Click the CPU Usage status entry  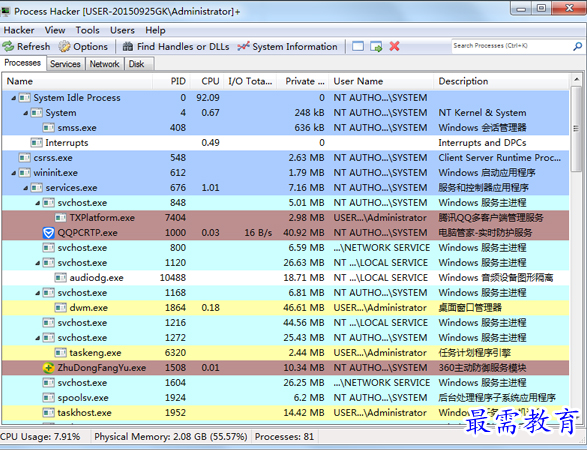tap(40, 437)
